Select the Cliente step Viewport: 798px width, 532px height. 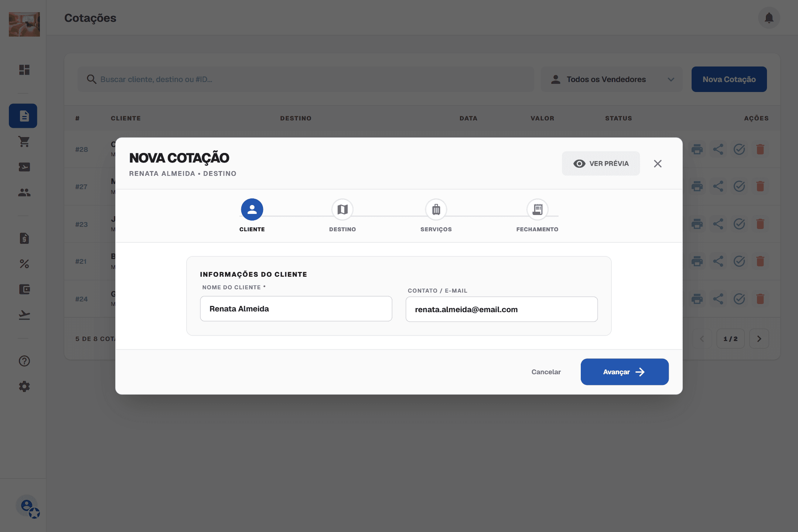coord(252,216)
